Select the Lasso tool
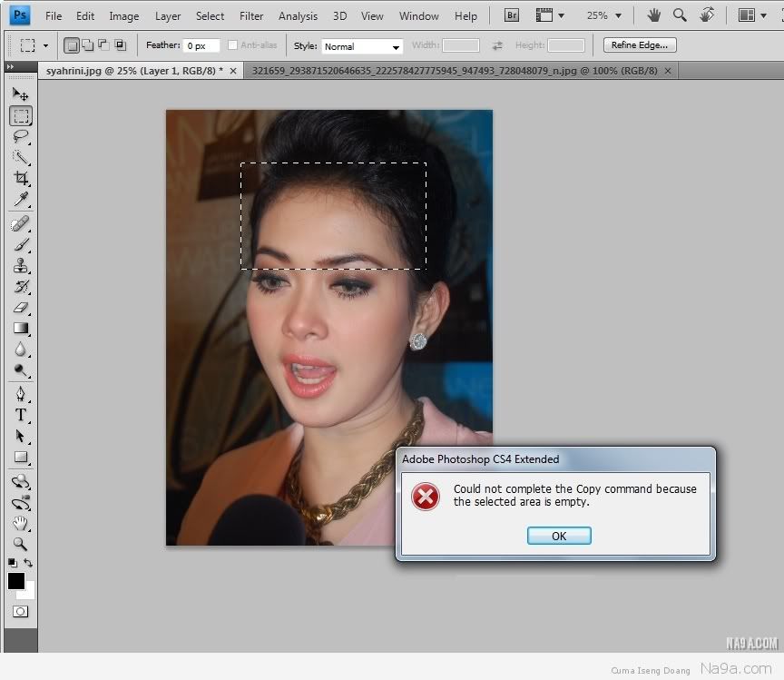The width and height of the screenshot is (784, 680). click(x=20, y=136)
